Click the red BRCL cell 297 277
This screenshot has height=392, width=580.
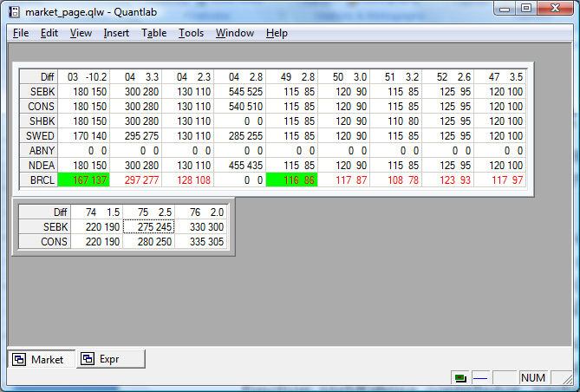click(136, 180)
